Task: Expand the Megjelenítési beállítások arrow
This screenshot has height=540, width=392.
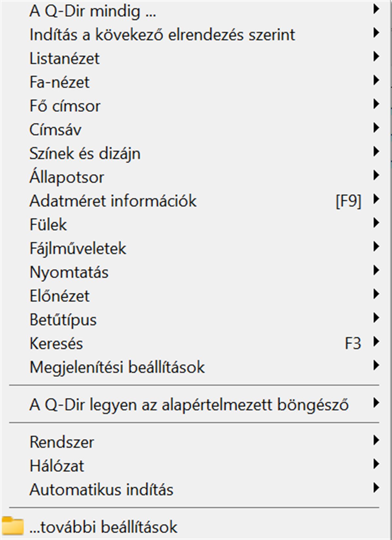Action: tap(376, 366)
